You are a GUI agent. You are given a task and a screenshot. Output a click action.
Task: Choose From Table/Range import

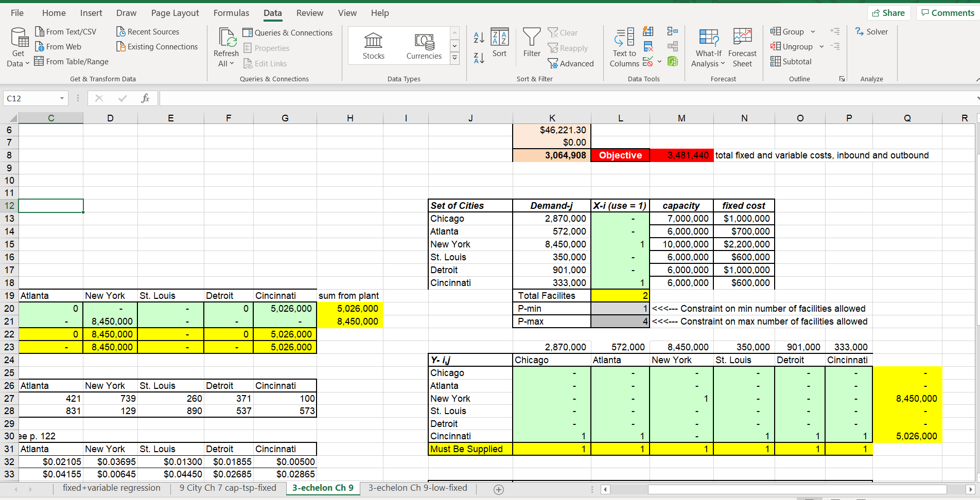point(72,62)
